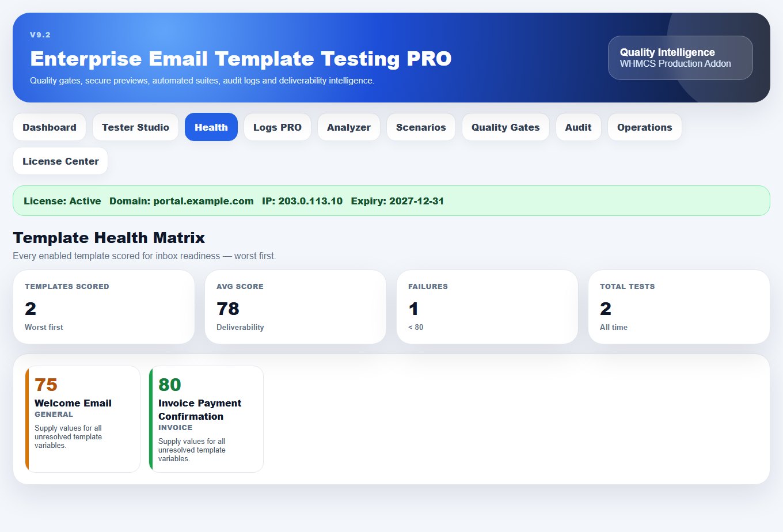
Task: Click the "License: Active" status text
Action: [x=62, y=201]
